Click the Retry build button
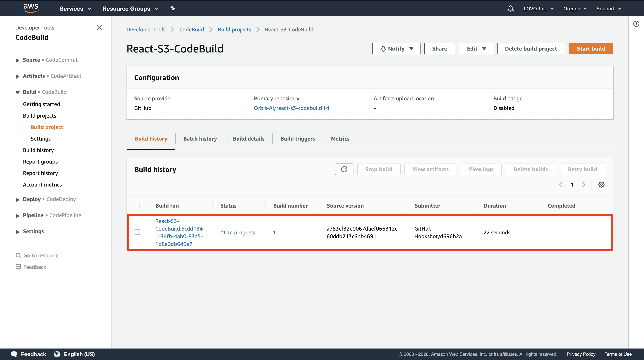644x360 pixels. [582, 169]
